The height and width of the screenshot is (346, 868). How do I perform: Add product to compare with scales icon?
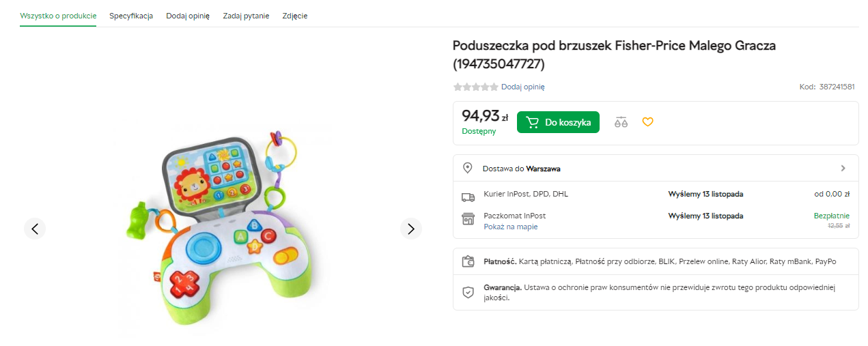(x=621, y=122)
